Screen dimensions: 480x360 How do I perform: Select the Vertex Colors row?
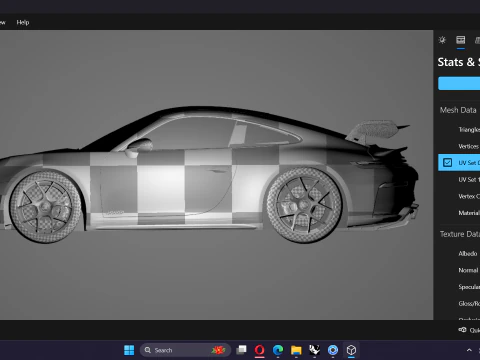click(x=459, y=196)
